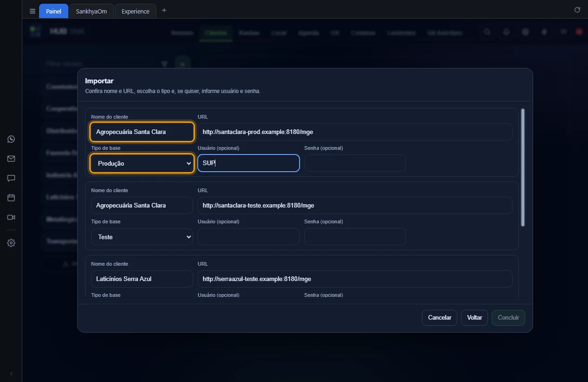Screen dimensions: 588x382
Task: Focus the Usuário field in the Teste card
Action: (x=248, y=237)
